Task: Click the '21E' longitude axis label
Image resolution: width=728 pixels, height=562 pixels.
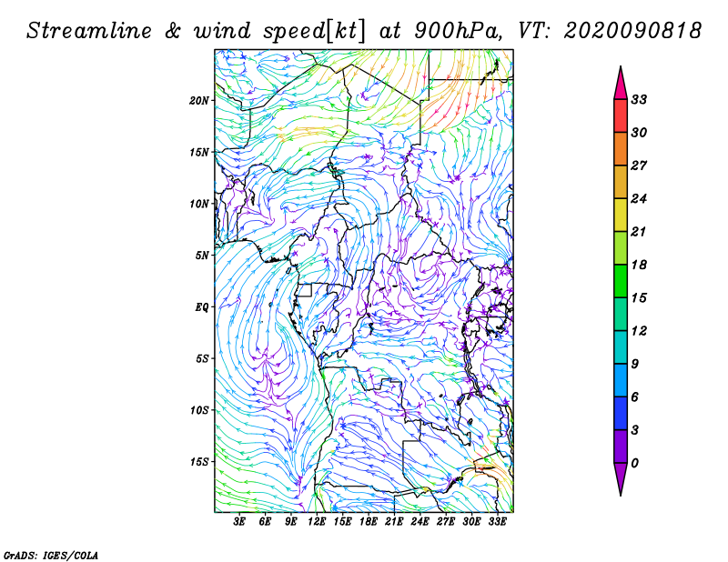Action: coord(394,522)
